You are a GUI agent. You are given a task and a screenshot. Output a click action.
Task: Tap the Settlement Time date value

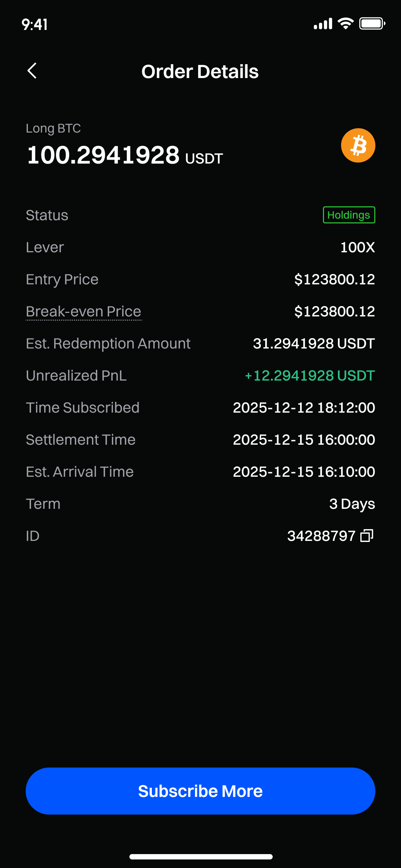click(304, 440)
